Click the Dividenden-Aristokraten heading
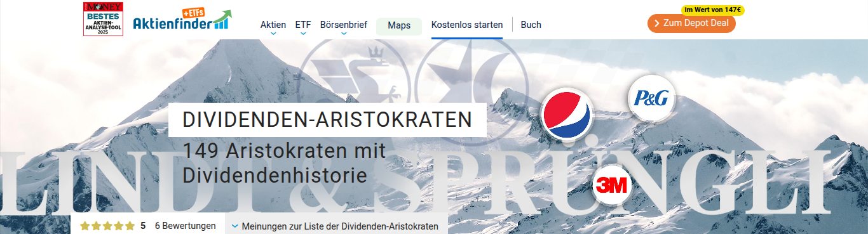This screenshot has width=868, height=234. point(327,120)
